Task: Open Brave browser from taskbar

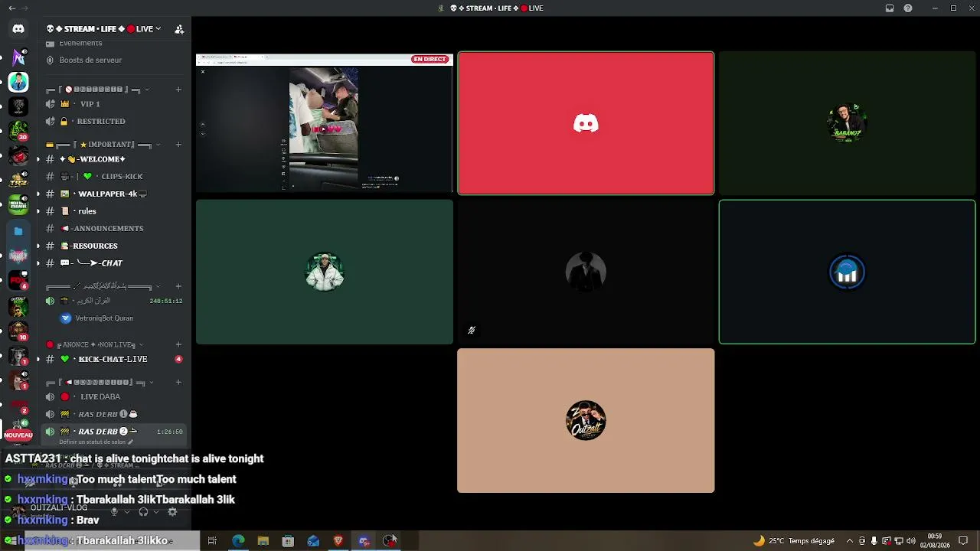Action: pyautogui.click(x=338, y=541)
